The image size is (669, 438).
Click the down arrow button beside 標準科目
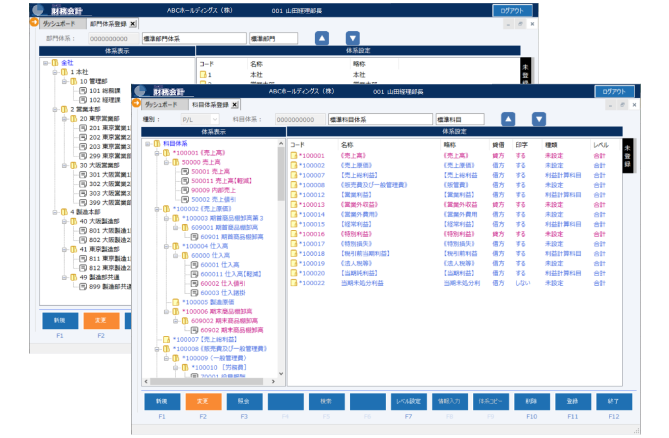538,118
